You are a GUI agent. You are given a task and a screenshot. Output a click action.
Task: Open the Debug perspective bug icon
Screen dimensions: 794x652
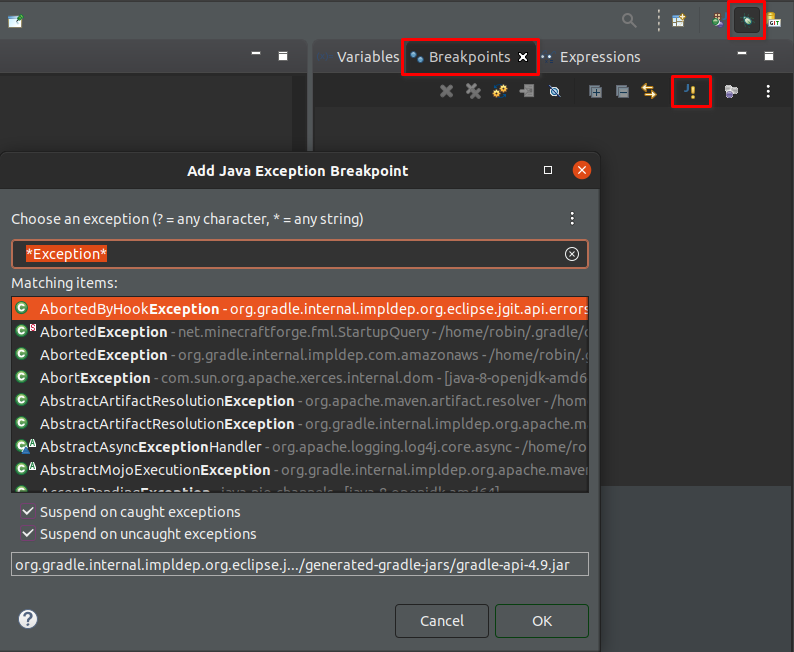[745, 20]
